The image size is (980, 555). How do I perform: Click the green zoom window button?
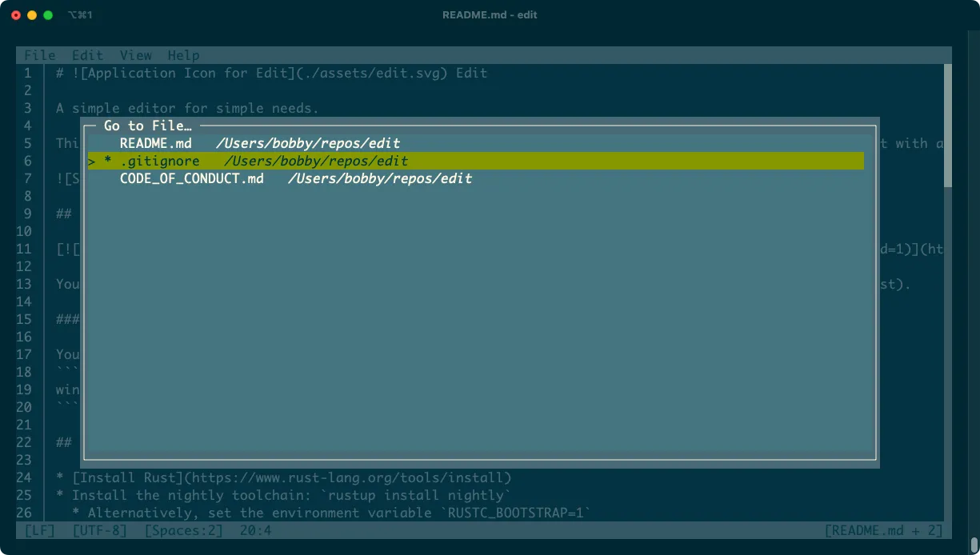coord(48,15)
